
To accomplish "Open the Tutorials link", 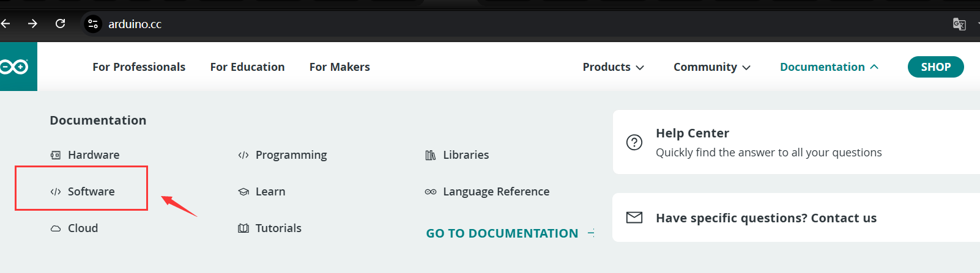I will pyautogui.click(x=270, y=228).
